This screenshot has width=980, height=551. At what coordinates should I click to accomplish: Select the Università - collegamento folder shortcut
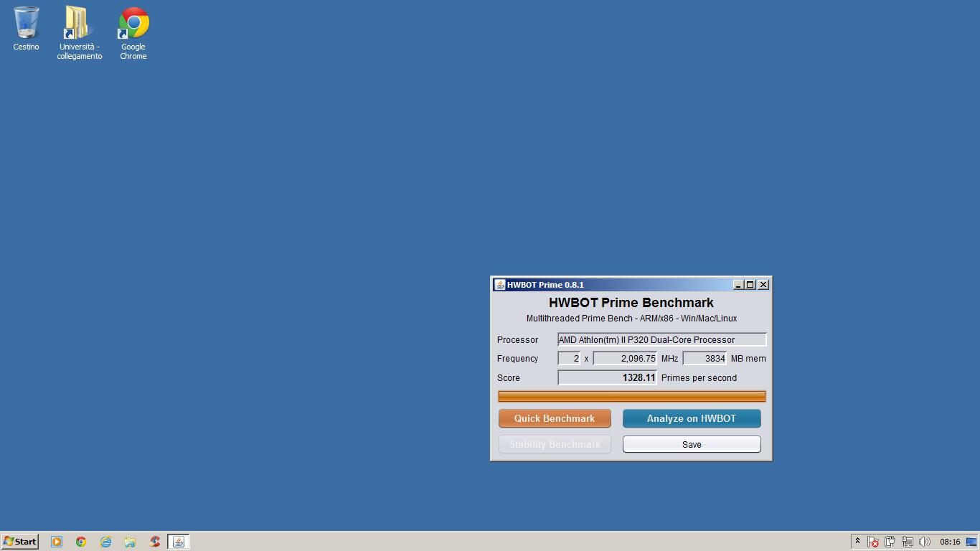pyautogui.click(x=79, y=33)
